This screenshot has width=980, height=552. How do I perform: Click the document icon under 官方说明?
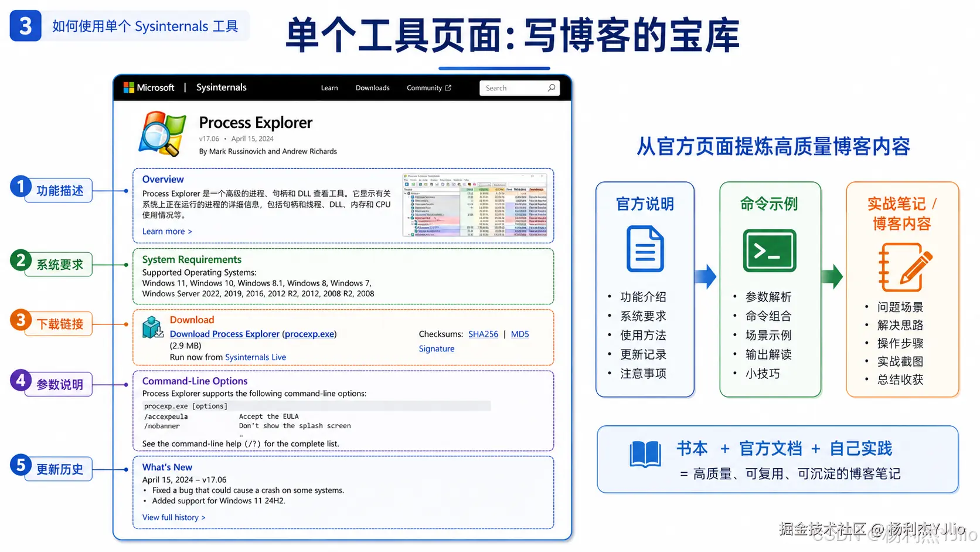tap(645, 249)
